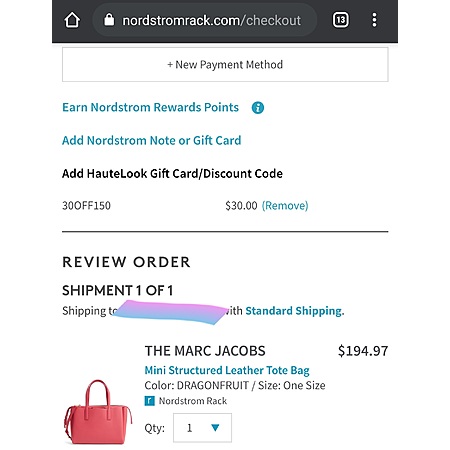Tap the padlock security icon
Image resolution: width=450 pixels, height=450 pixels.
[109, 20]
